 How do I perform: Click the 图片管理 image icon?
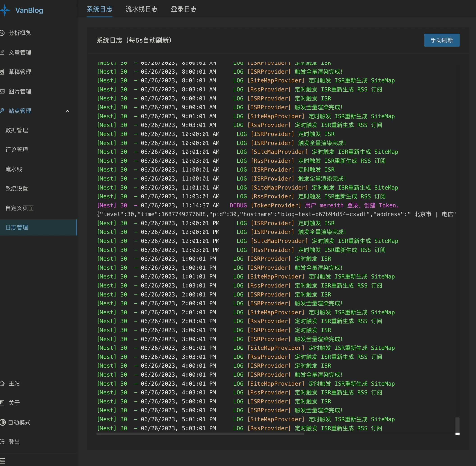click(2, 91)
